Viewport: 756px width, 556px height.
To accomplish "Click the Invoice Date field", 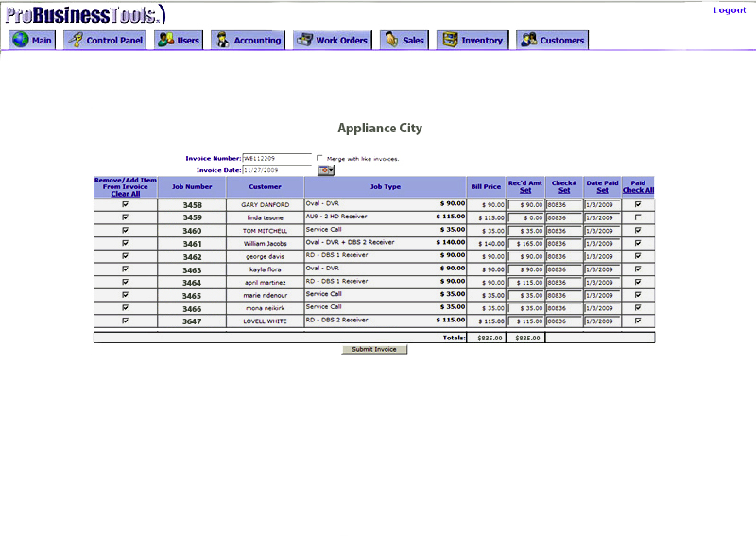I will click(277, 170).
